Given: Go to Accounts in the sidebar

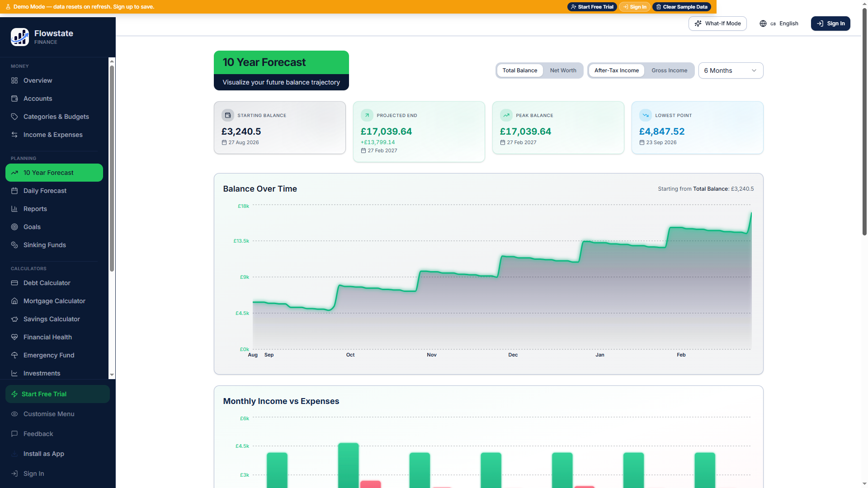Looking at the screenshot, I should coord(54,99).
